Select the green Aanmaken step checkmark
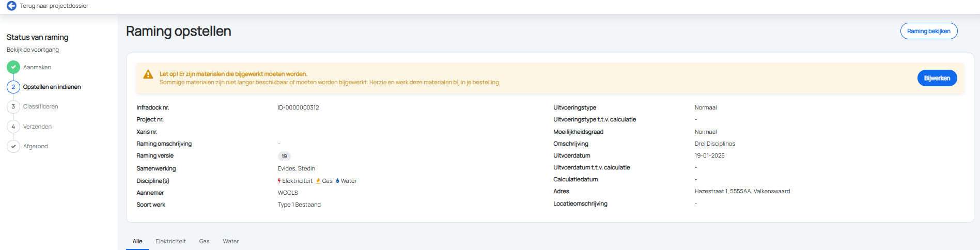980x250 pixels. [x=13, y=67]
